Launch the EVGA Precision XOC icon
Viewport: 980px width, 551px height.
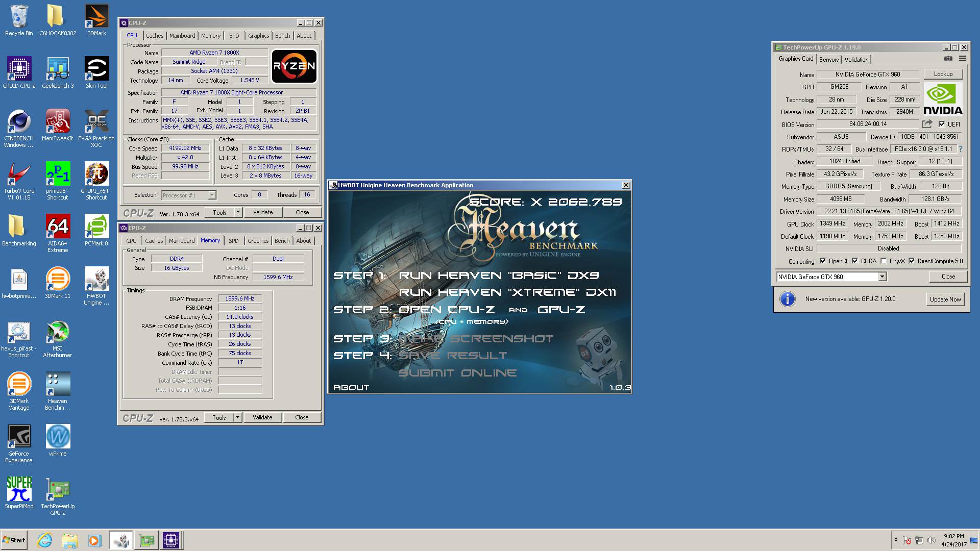(x=96, y=128)
